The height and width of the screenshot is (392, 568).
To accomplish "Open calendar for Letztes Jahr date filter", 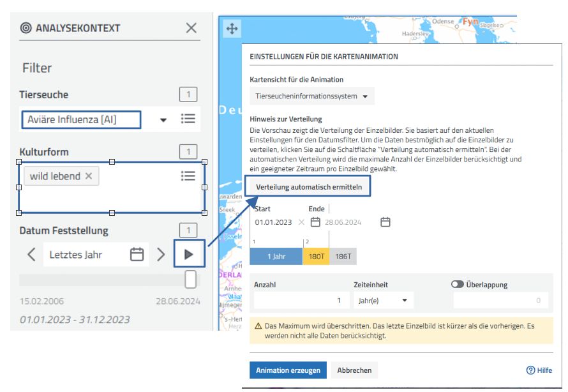I will click(x=137, y=255).
